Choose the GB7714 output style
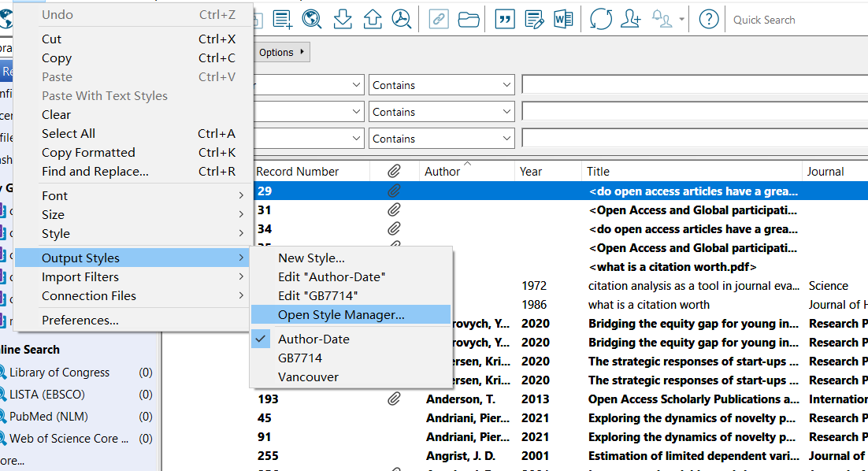 click(301, 358)
